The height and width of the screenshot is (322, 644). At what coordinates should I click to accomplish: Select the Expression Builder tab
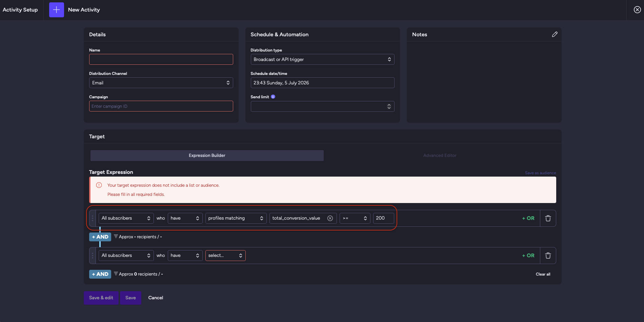207,156
